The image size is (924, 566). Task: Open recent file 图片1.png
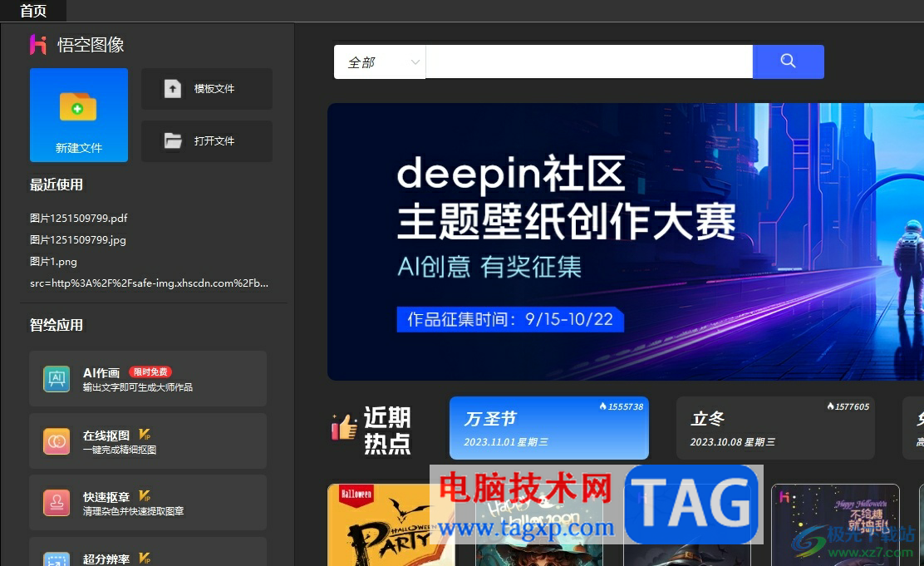pos(54,262)
